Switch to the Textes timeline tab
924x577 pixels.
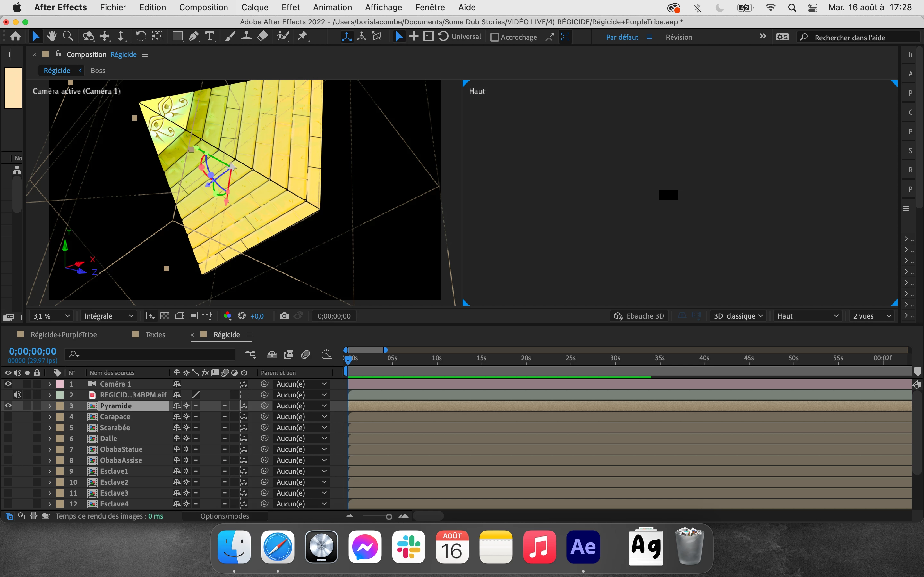155,335
